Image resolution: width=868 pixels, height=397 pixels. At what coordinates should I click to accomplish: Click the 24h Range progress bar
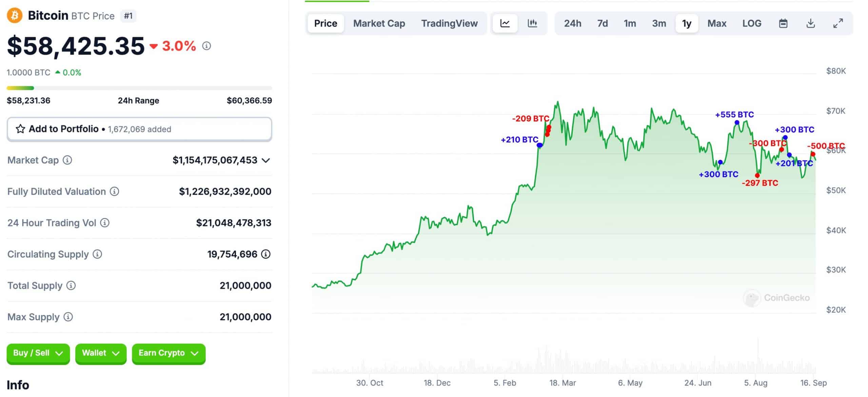coord(139,88)
